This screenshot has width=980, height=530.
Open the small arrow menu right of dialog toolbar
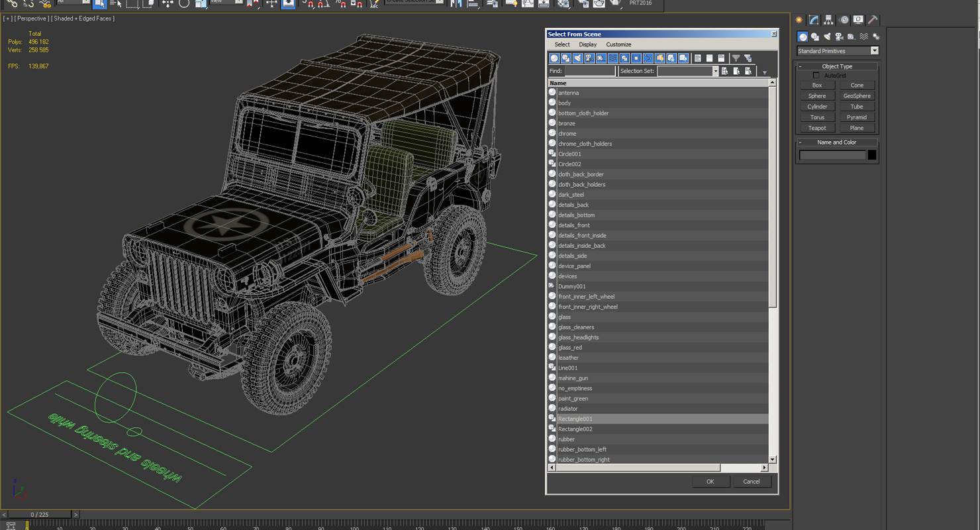click(764, 72)
